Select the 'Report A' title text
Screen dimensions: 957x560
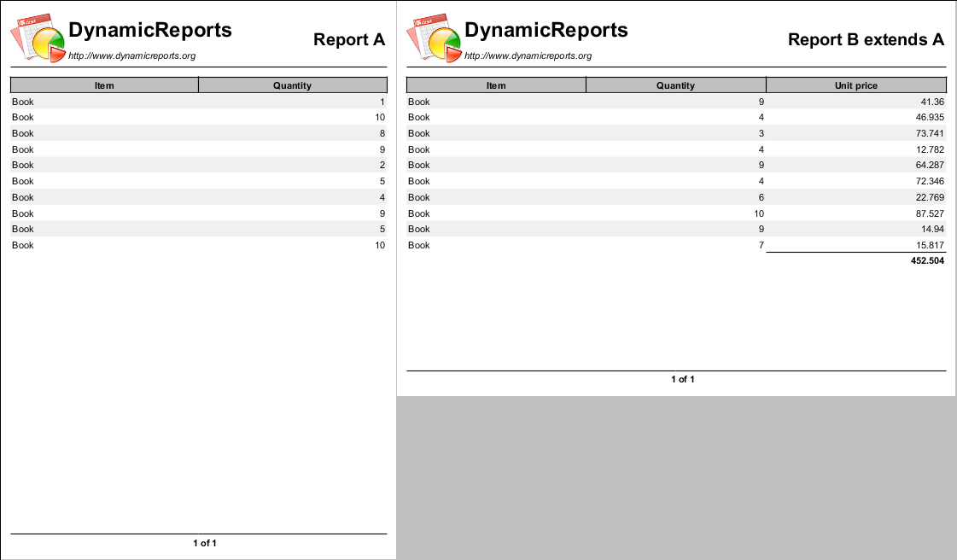pos(349,39)
